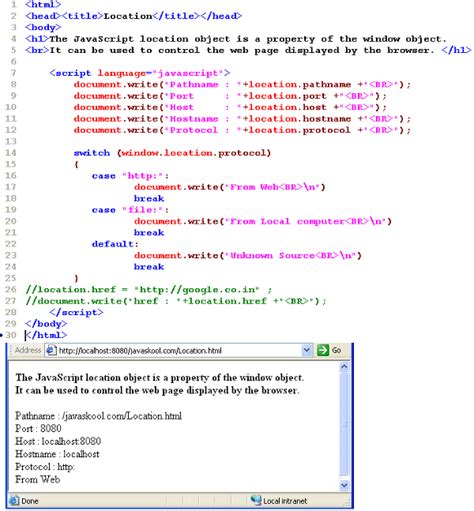This screenshot has height=511, width=474.
Task: Click the 'Address' label in toolbar
Action: tap(28, 350)
